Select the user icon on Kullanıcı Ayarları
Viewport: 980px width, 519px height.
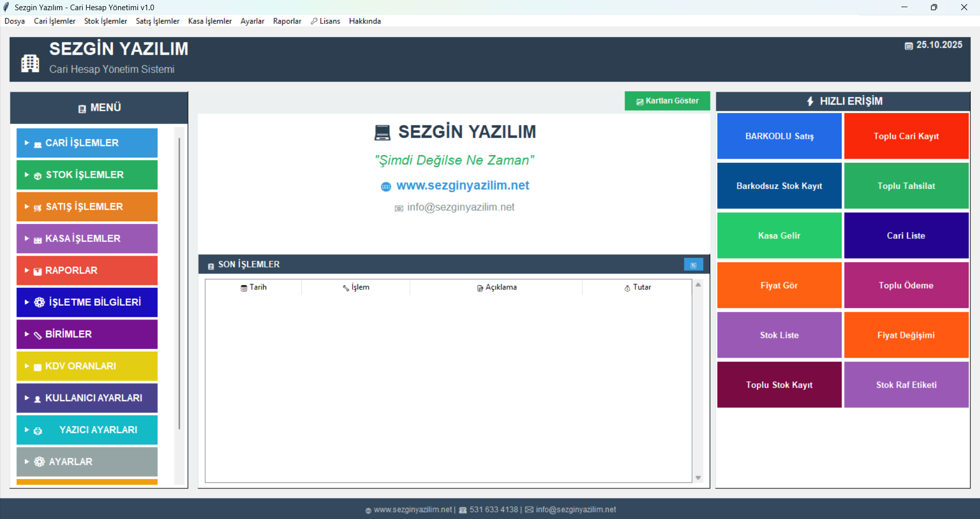click(x=37, y=398)
